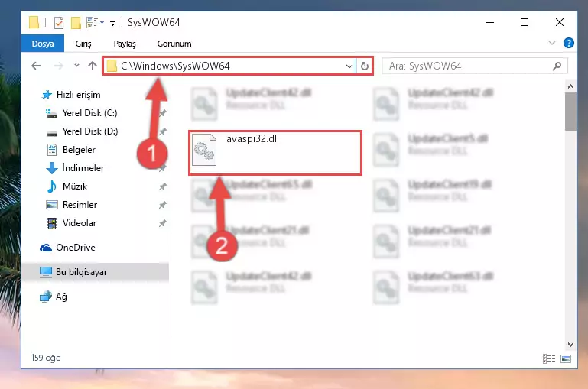Click the search magnifier icon

click(557, 66)
